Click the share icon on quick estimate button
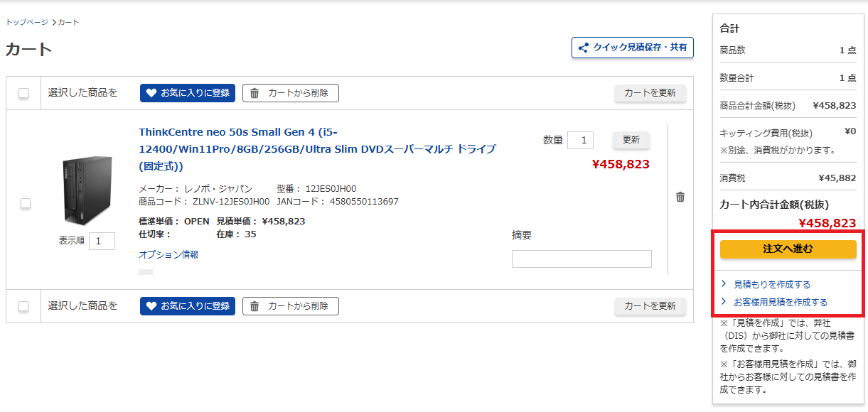 [584, 48]
